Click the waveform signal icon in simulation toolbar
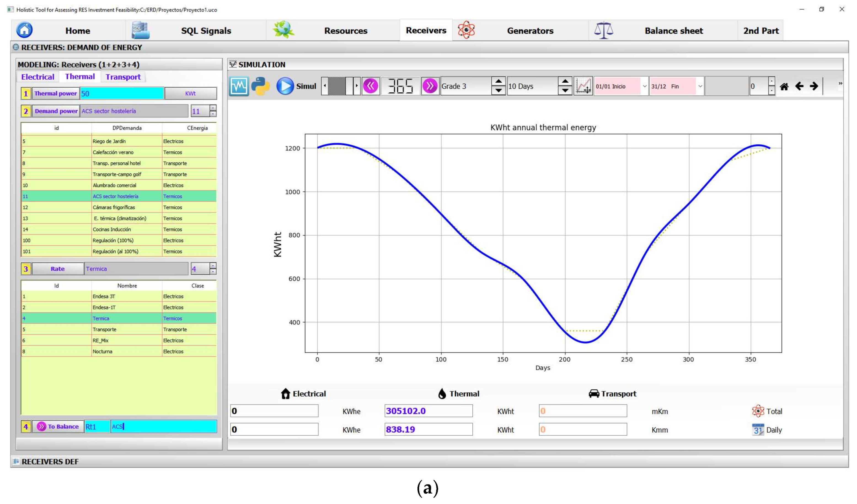 pos(239,86)
